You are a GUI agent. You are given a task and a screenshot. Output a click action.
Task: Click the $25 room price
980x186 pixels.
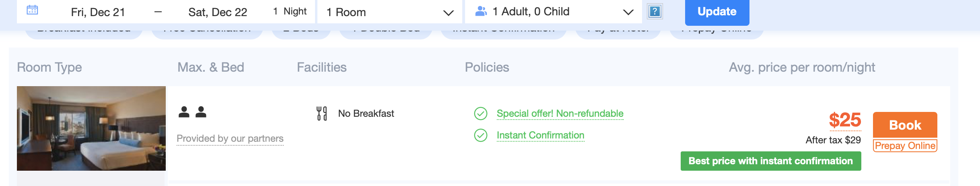[845, 120]
